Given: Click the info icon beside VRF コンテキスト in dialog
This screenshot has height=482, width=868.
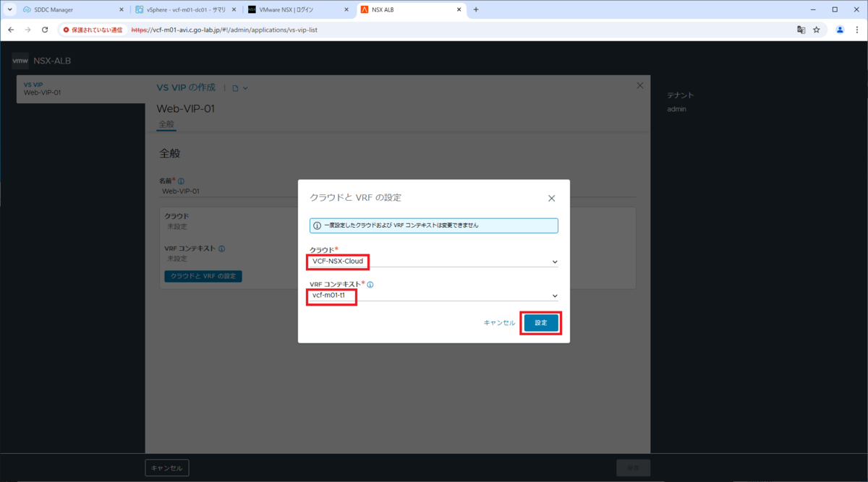Looking at the screenshot, I should pyautogui.click(x=370, y=285).
